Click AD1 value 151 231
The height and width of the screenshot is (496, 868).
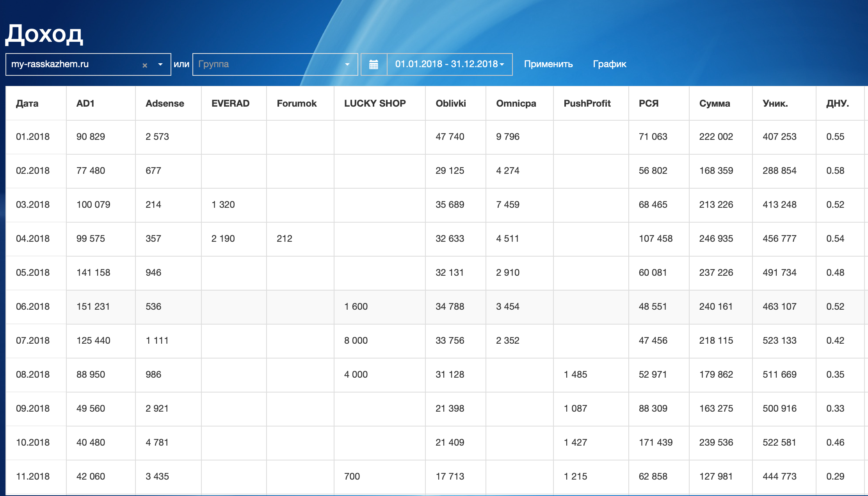(x=93, y=307)
